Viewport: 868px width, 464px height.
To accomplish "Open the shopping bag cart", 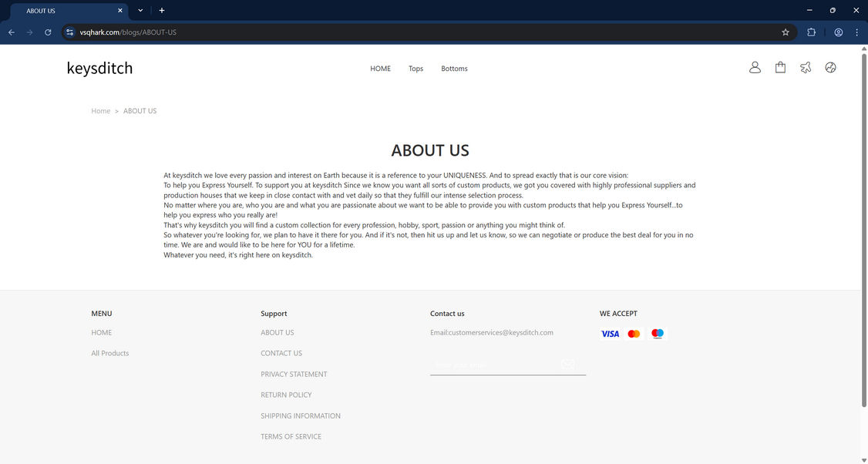I will (780, 68).
